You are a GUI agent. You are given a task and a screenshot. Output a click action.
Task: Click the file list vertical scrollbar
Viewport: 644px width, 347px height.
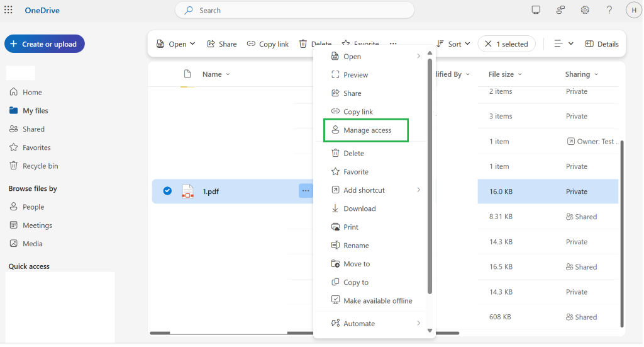coord(622,234)
